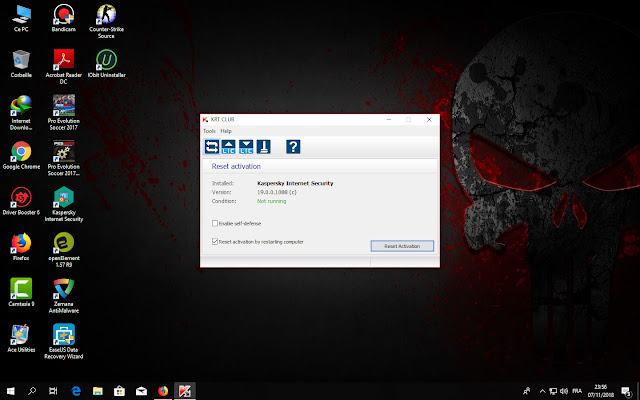
Task: Select the Counter-Strike Source desktop icon
Action: (x=106, y=22)
